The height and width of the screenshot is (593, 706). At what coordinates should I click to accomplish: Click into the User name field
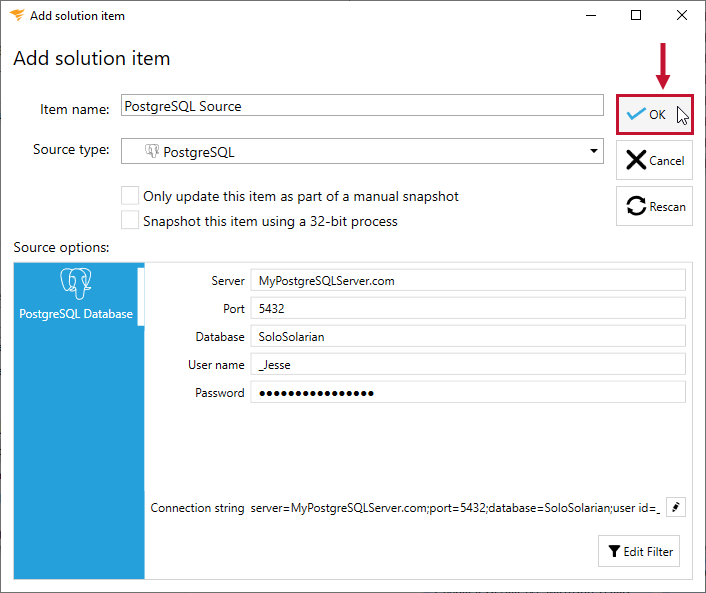coord(468,364)
